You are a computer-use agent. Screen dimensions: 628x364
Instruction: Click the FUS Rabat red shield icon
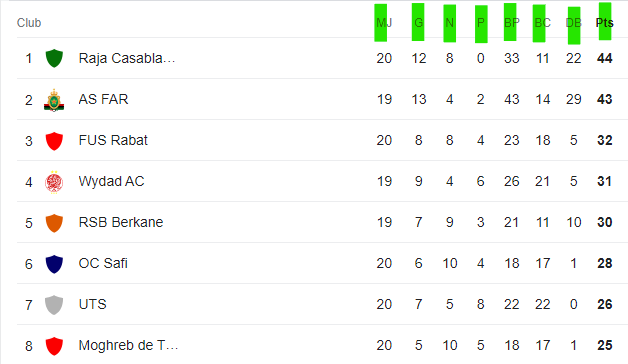click(54, 141)
